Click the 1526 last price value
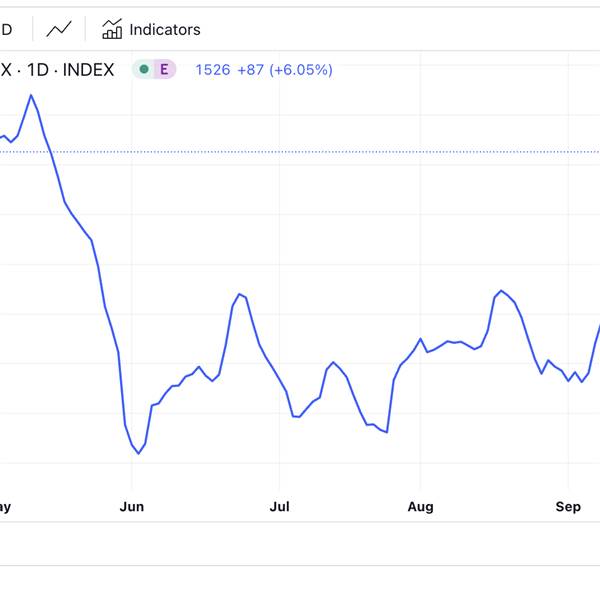The height and width of the screenshot is (600, 600). tap(213, 70)
